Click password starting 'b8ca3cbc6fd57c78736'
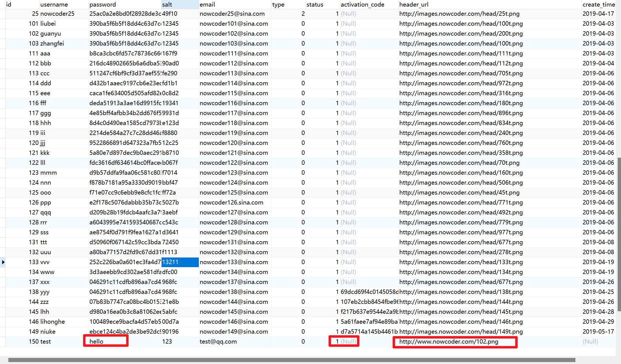 (x=125, y=54)
